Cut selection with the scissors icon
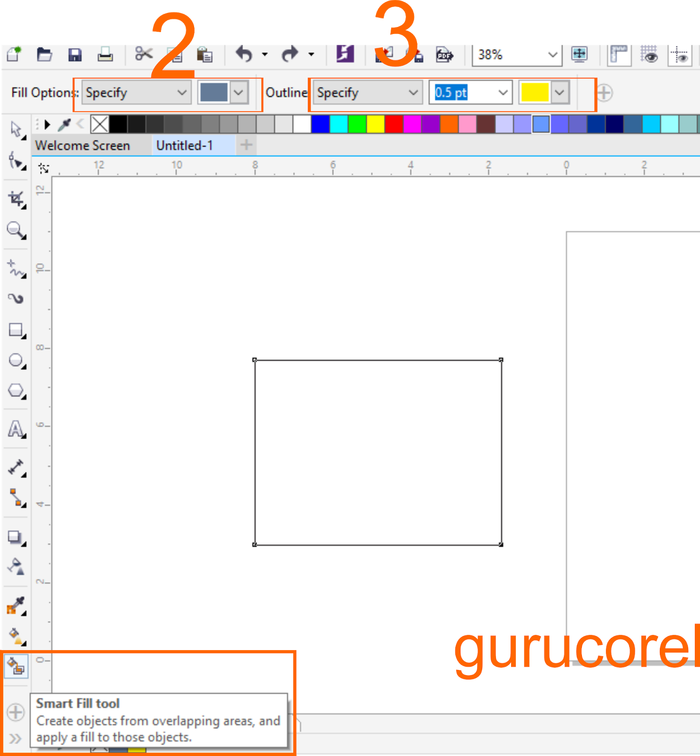Viewport: 700px width, 756px height. (x=144, y=54)
